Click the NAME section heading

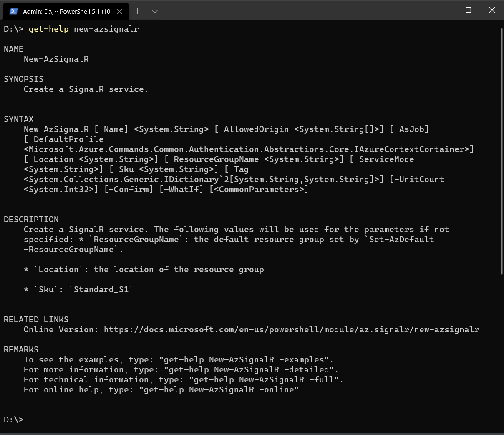pos(14,49)
